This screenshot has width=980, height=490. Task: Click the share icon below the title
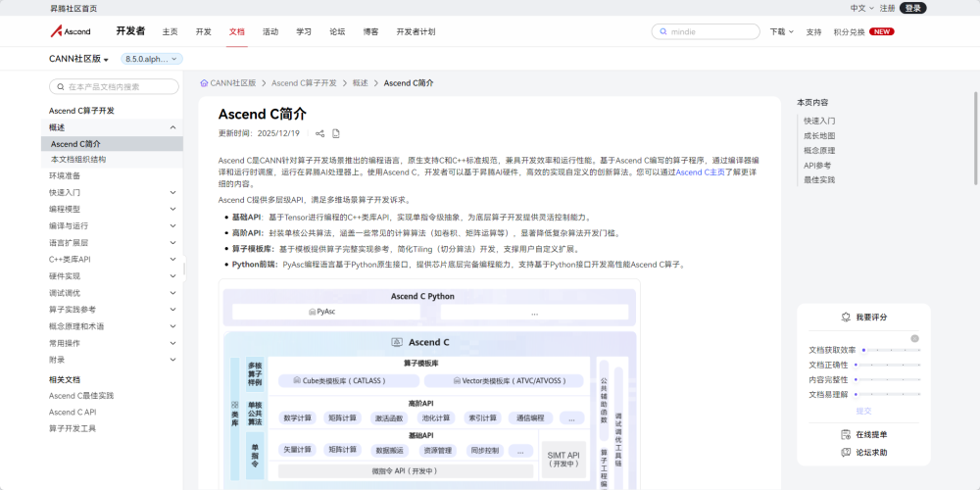[x=320, y=133]
